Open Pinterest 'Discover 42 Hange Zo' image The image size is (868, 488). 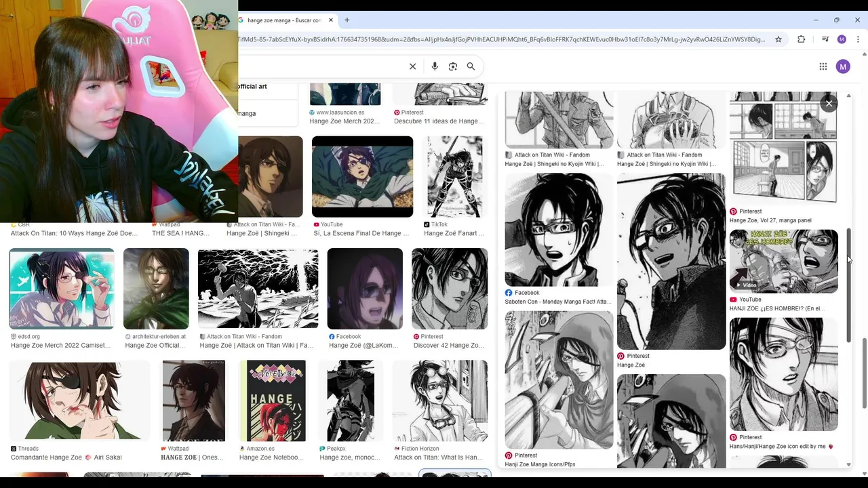point(450,289)
